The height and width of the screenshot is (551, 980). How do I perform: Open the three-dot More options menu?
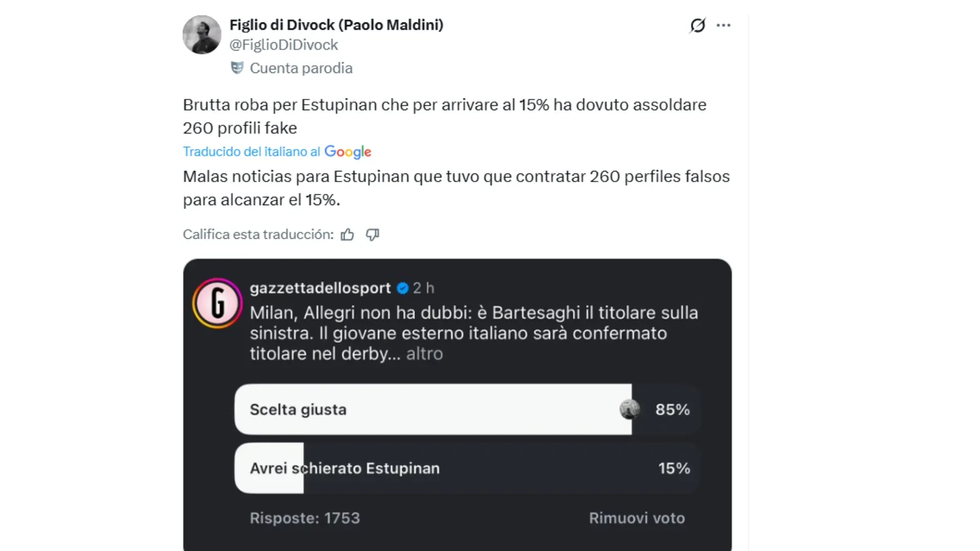tap(724, 25)
